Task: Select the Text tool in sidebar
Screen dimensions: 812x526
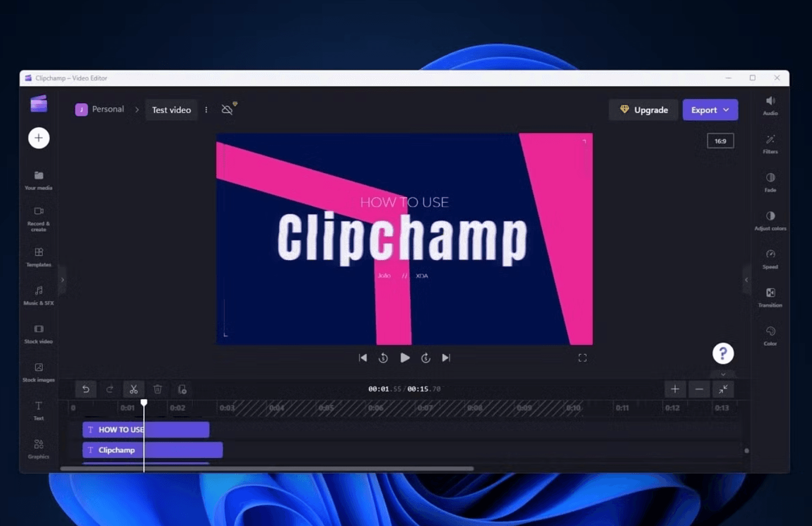Action: (x=39, y=410)
